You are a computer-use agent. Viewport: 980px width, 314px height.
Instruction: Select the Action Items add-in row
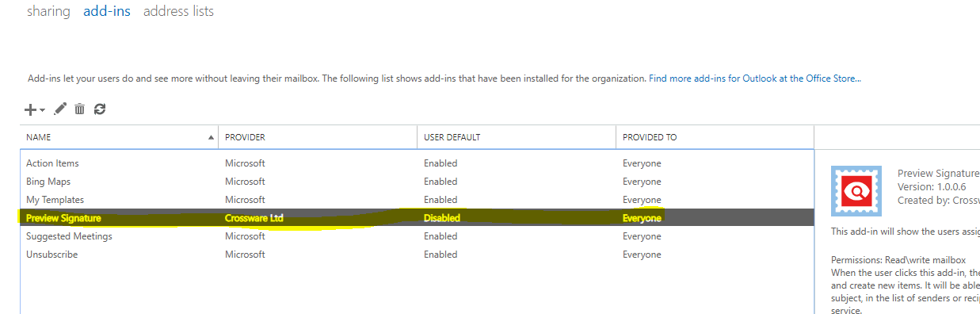click(417, 163)
